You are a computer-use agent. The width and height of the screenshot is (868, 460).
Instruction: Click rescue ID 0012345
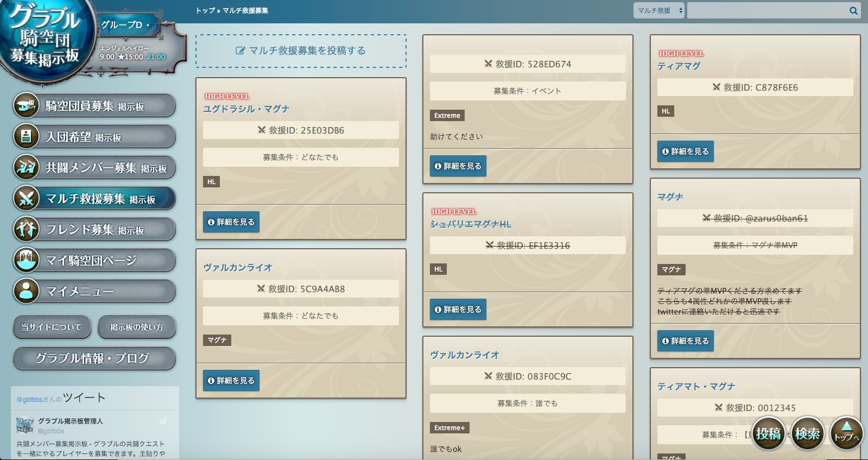[755, 408]
